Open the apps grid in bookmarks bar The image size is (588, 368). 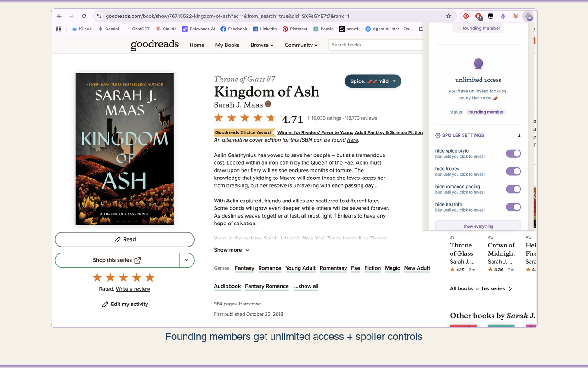click(58, 29)
